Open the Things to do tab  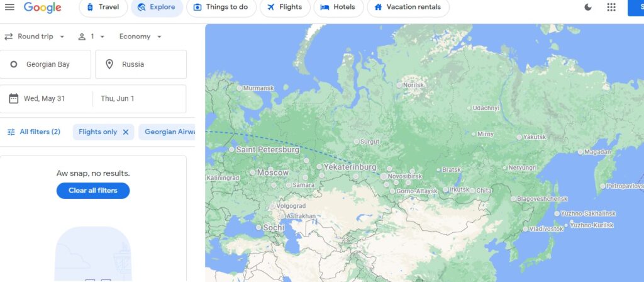221,8
